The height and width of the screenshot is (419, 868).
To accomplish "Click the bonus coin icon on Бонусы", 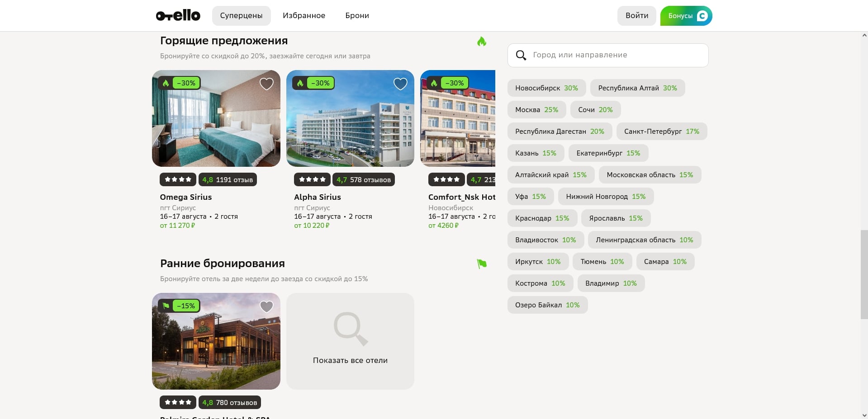I will coord(702,16).
